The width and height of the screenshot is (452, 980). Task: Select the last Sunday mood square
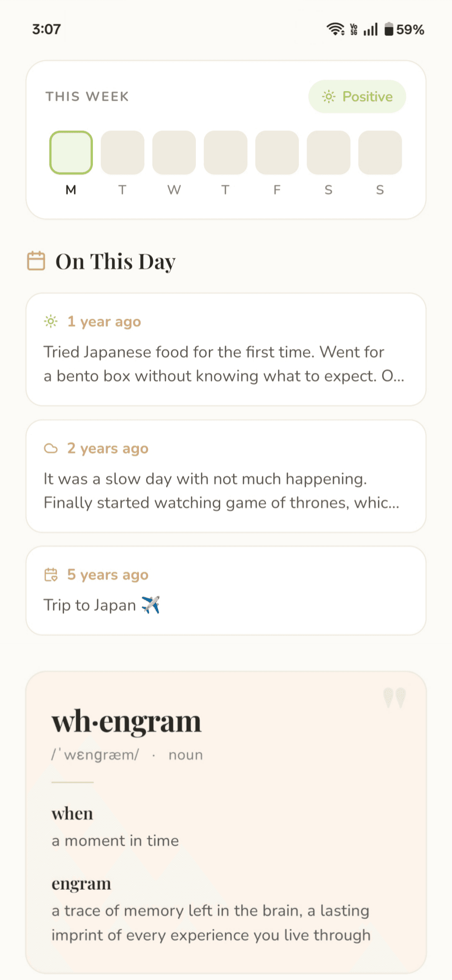point(380,153)
